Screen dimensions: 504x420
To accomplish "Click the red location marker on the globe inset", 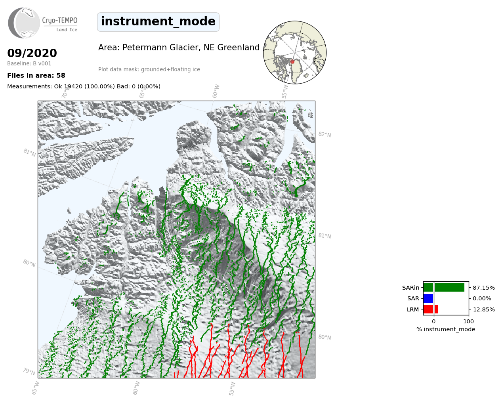I will point(292,62).
